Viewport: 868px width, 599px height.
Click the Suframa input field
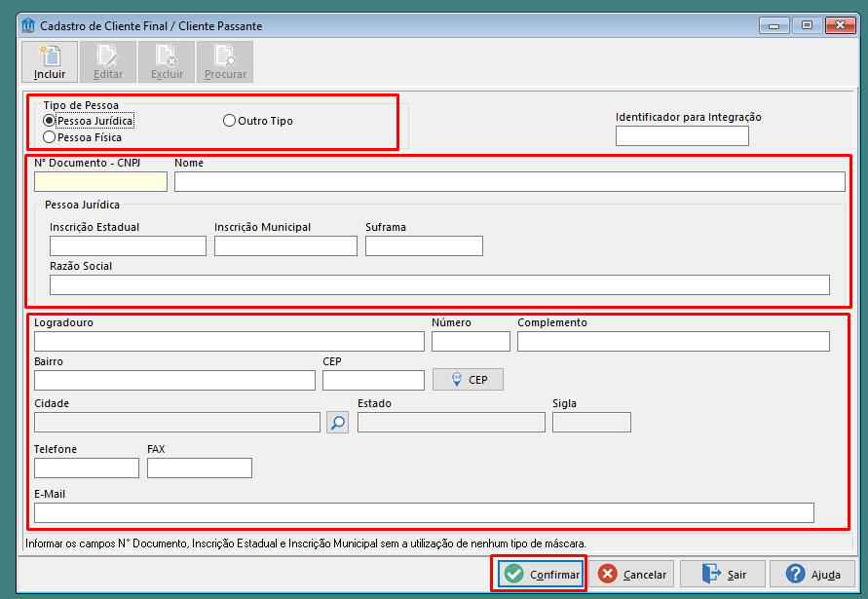pos(424,245)
